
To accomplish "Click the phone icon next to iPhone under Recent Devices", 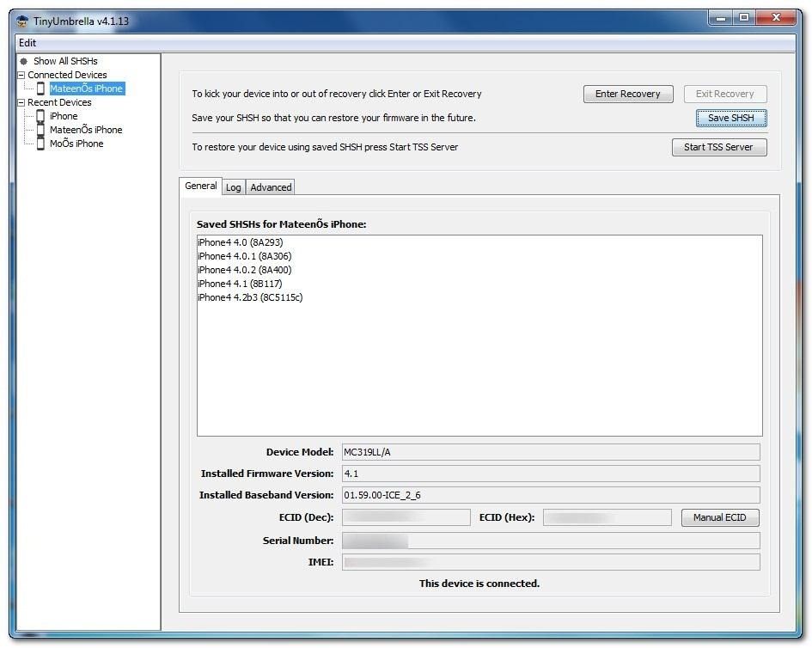I will point(39,116).
